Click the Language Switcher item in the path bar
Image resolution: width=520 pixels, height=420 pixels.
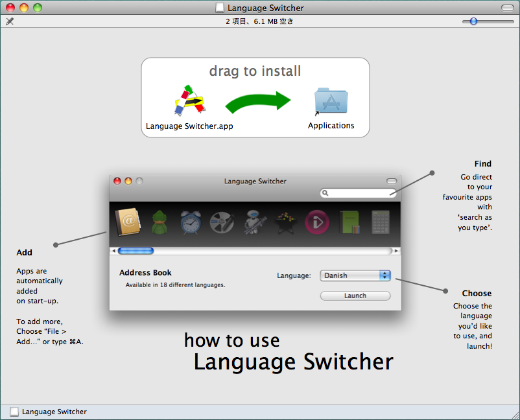[x=49, y=412]
